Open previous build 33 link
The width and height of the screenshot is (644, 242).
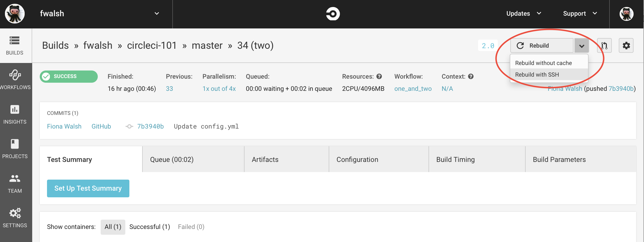(x=169, y=89)
